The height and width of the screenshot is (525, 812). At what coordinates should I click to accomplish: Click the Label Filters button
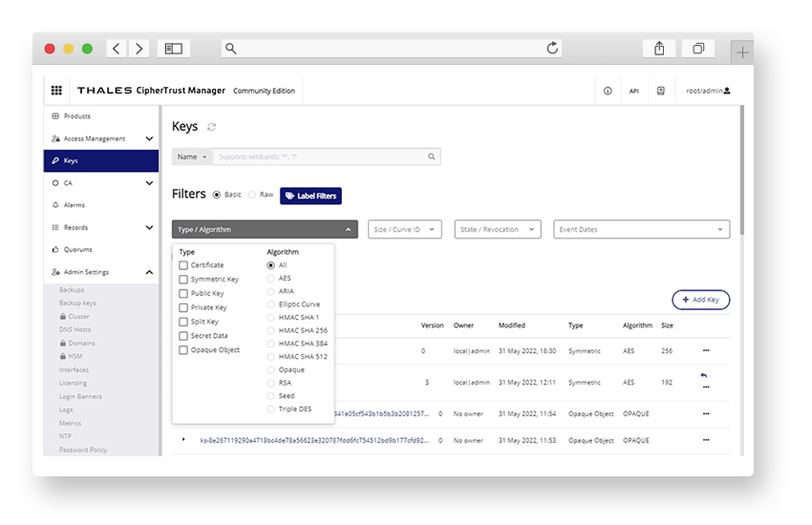310,196
